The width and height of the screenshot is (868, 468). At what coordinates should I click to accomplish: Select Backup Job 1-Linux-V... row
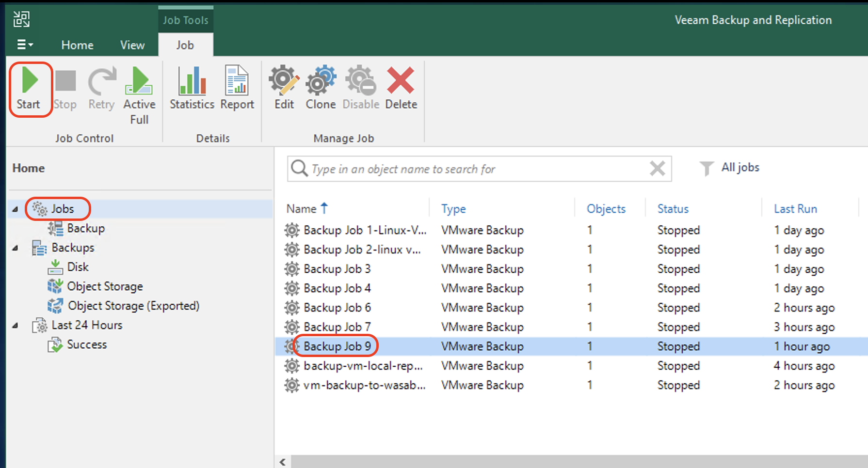click(x=571, y=230)
